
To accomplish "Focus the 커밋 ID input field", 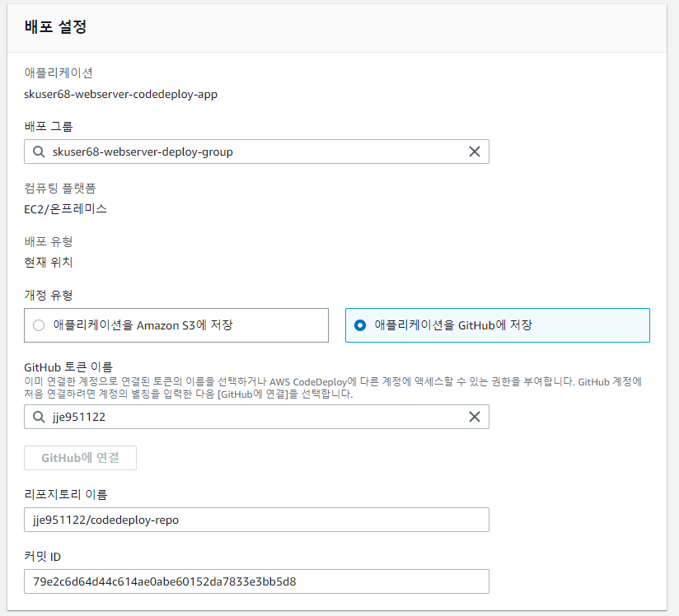I will click(256, 581).
